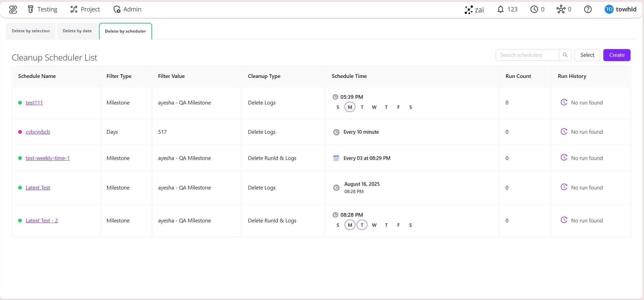Open the Project menu
This screenshot has width=644, height=300.
(x=85, y=9)
